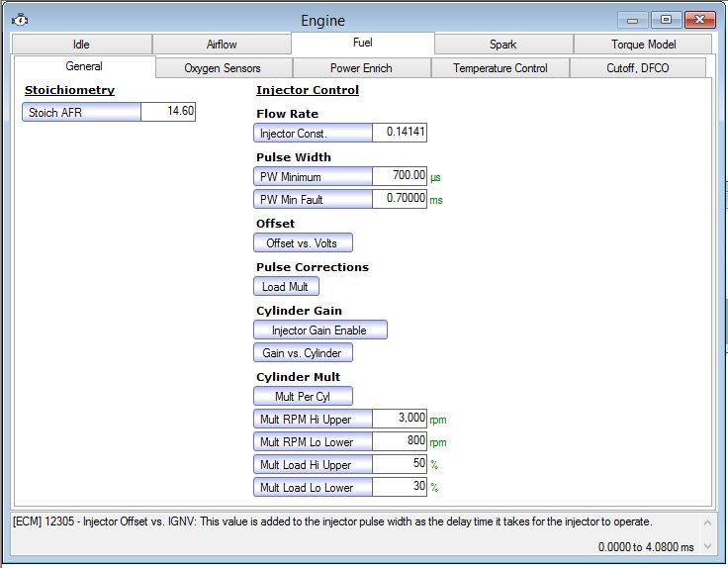Open Temperature Control sub-tab
This screenshot has width=728, height=568.
pos(500,68)
